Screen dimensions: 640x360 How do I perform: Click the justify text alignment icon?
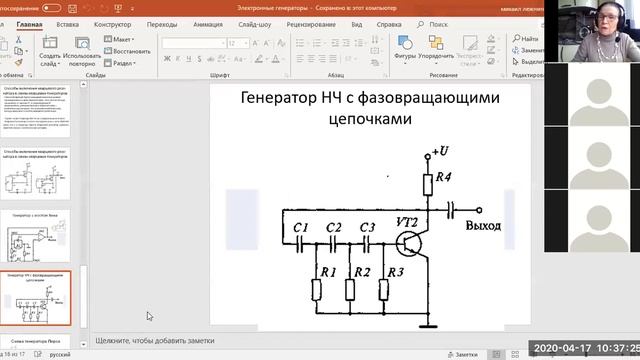(333, 59)
